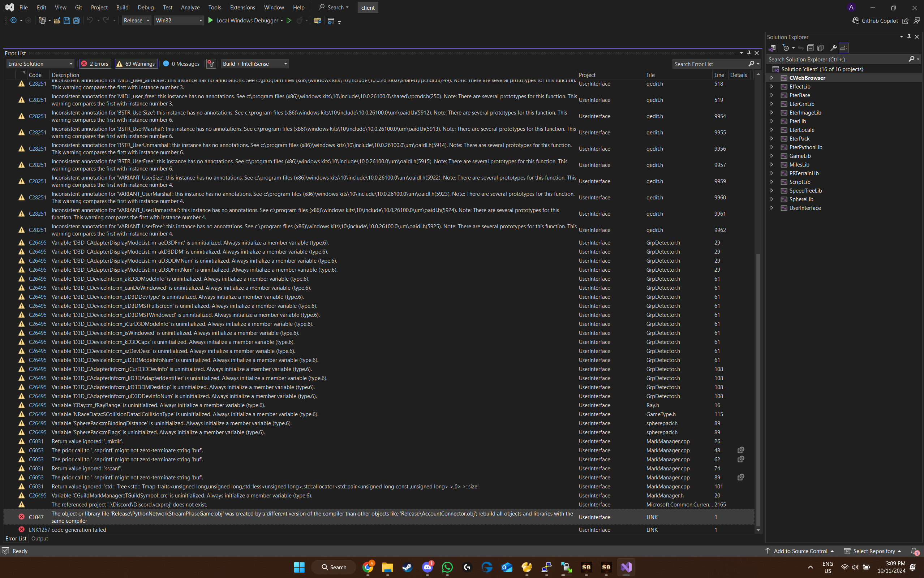
Task: Open the Entire Solution scope dropdown
Action: (x=40, y=64)
